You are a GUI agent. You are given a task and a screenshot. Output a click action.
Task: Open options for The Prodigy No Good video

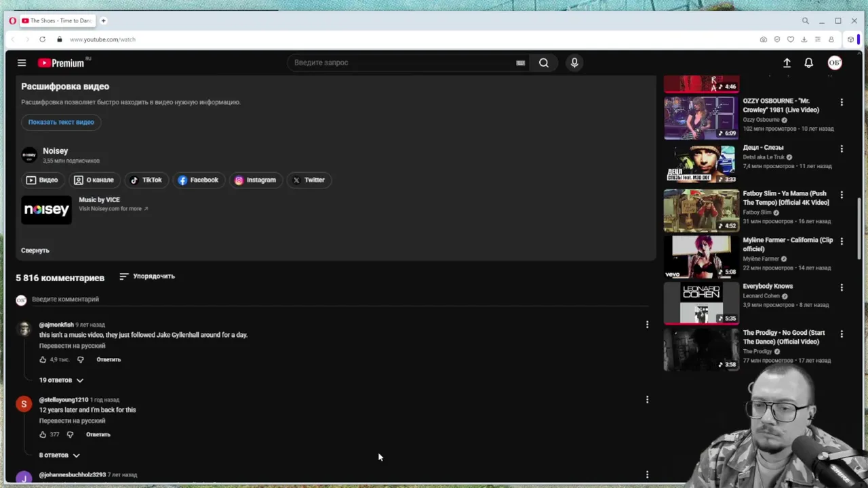click(x=842, y=334)
